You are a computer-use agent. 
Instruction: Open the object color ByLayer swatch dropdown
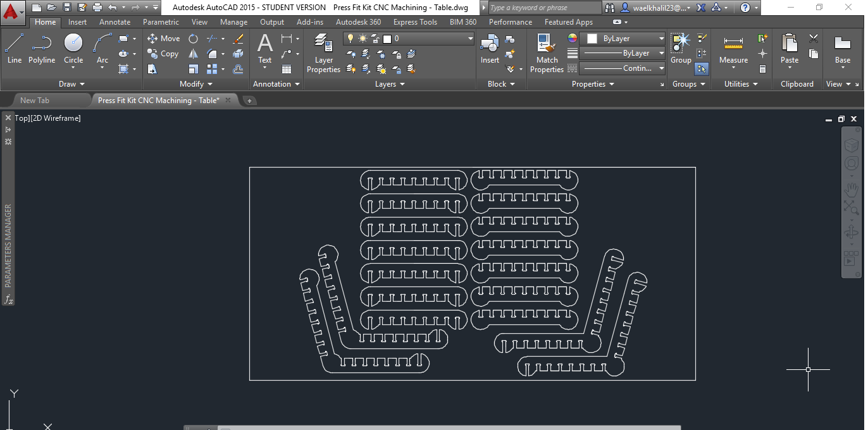[x=623, y=39]
